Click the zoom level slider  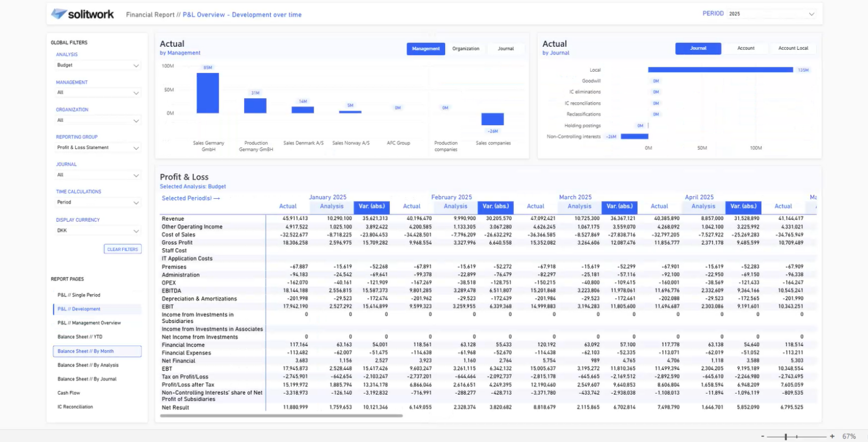coord(797,436)
